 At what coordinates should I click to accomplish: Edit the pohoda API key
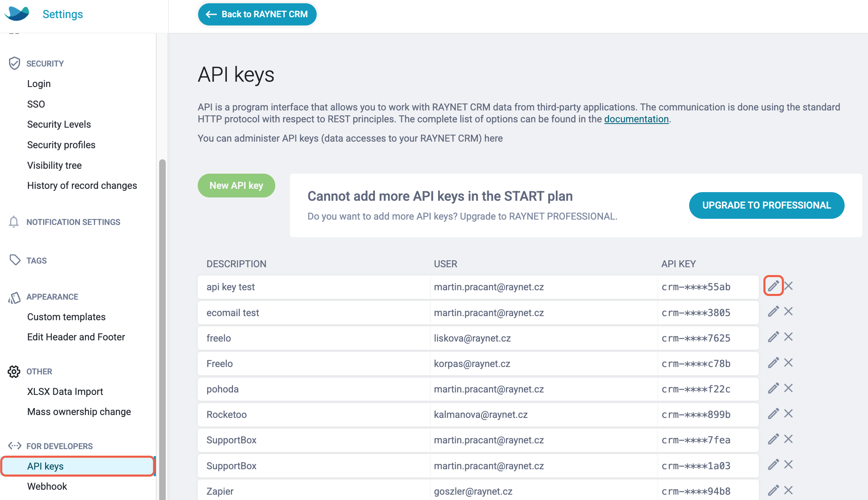[773, 388]
